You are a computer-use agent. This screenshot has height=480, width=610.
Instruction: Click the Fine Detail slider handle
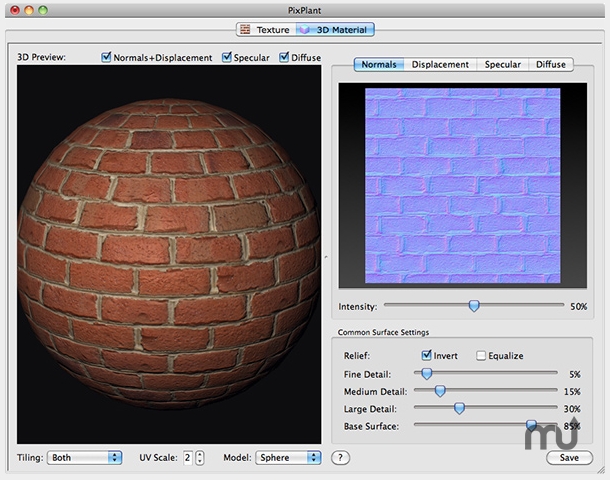(426, 373)
